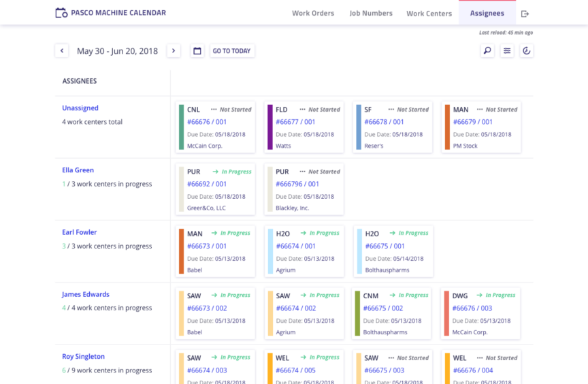
Task: Open the filter settings icon
Action: click(x=507, y=50)
